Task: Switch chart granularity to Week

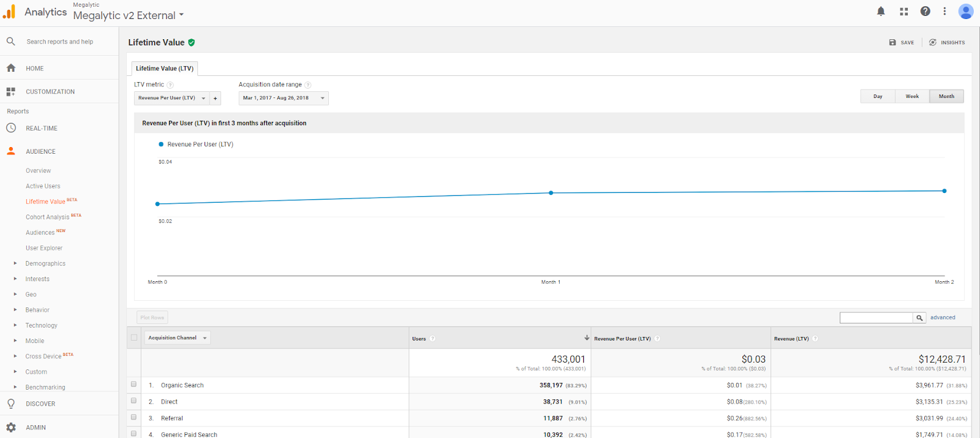Action: tap(912, 96)
